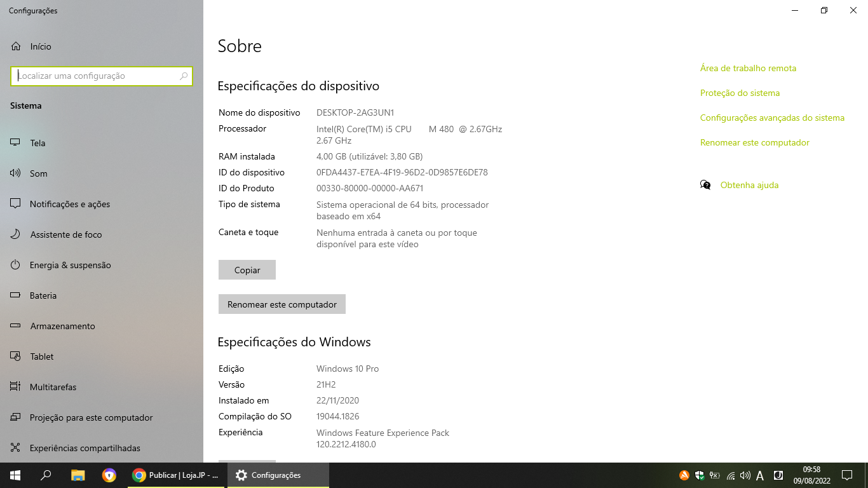Open the Wi-Fi network tray icon
This screenshot has height=488, width=868.
click(x=731, y=475)
